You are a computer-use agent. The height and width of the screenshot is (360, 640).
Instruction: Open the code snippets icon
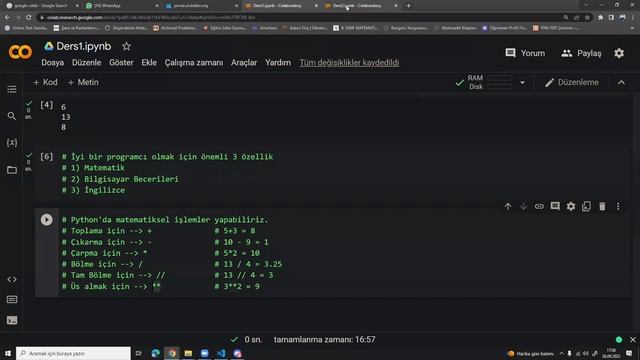[12, 279]
